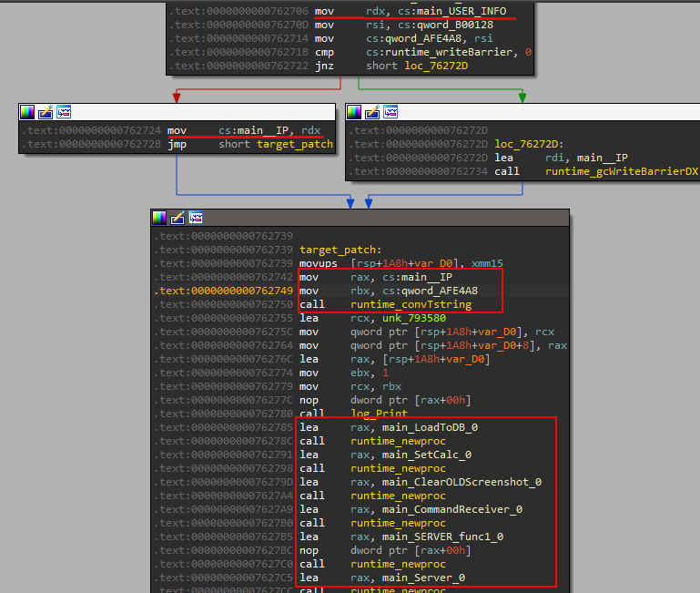The height and width of the screenshot is (593, 700).
Task: Click runtime_newproc call at address 7627C0
Action: 398,564
